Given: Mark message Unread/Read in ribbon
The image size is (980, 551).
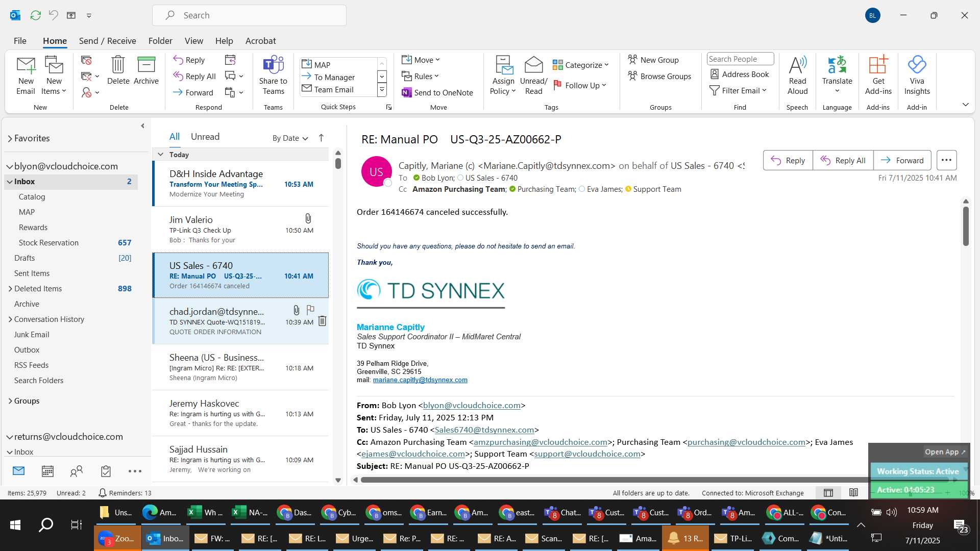Looking at the screenshot, I should pyautogui.click(x=533, y=76).
